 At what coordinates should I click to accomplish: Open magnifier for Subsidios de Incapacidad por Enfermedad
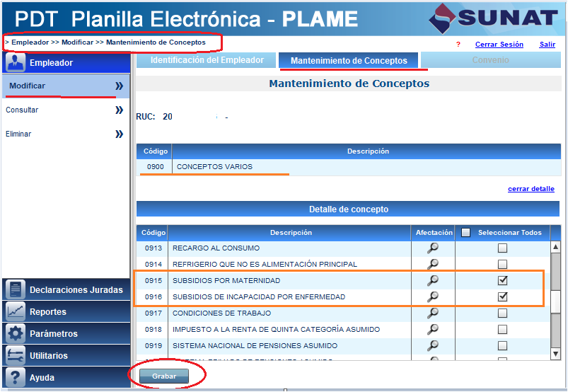tap(432, 297)
